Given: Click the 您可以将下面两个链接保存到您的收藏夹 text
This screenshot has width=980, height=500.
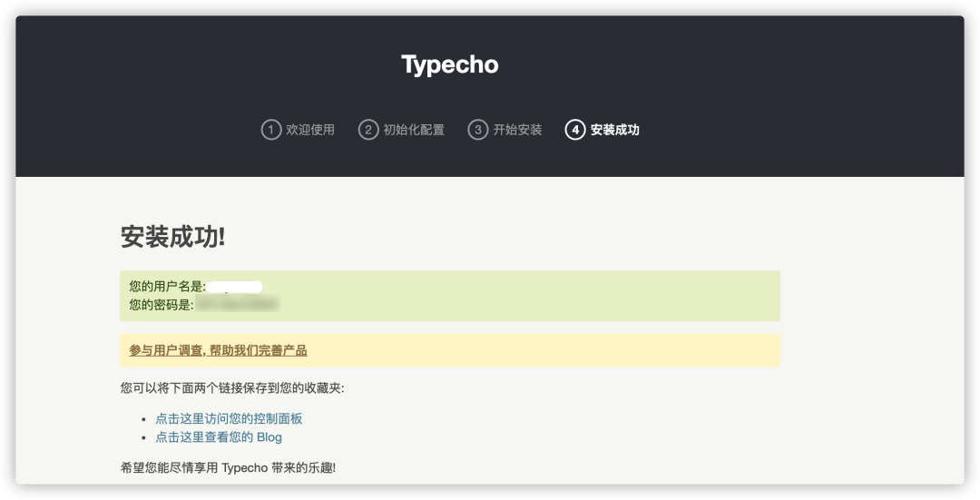Looking at the screenshot, I should tap(232, 388).
